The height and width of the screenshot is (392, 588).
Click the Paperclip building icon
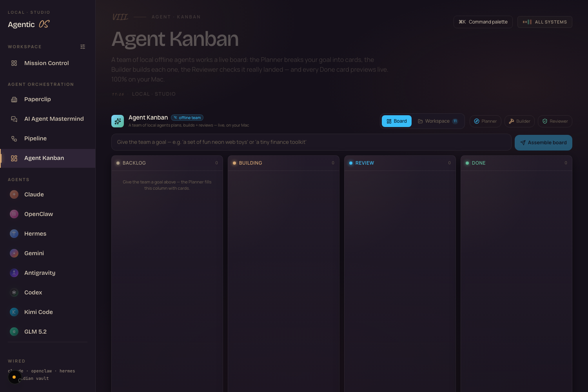tap(14, 99)
